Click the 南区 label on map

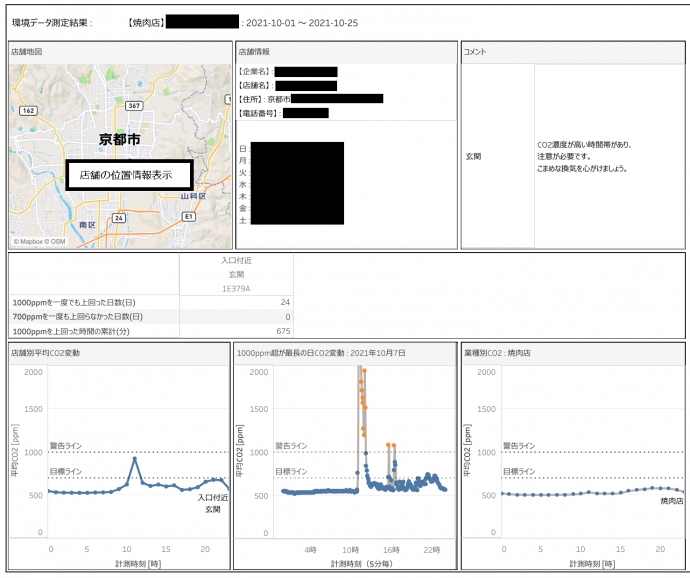tap(87, 225)
